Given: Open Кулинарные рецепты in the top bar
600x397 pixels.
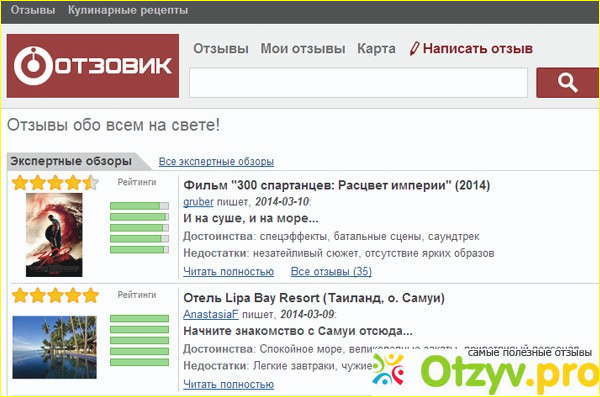Looking at the screenshot, I should [128, 10].
